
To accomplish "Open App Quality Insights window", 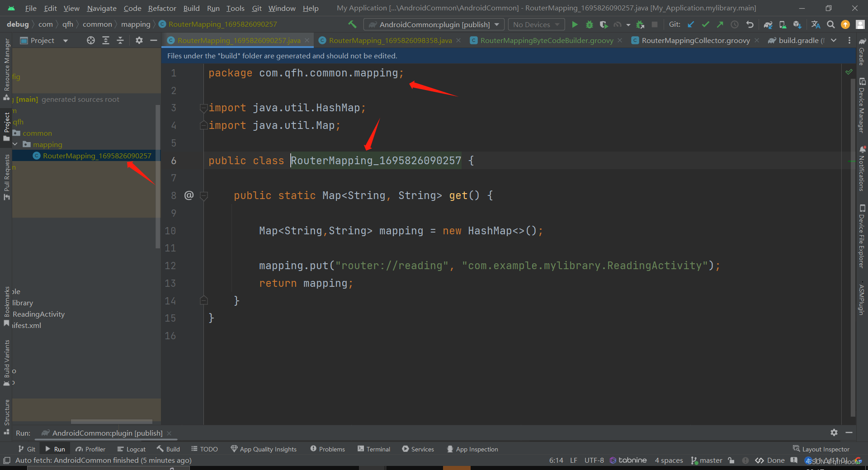I will [264, 449].
